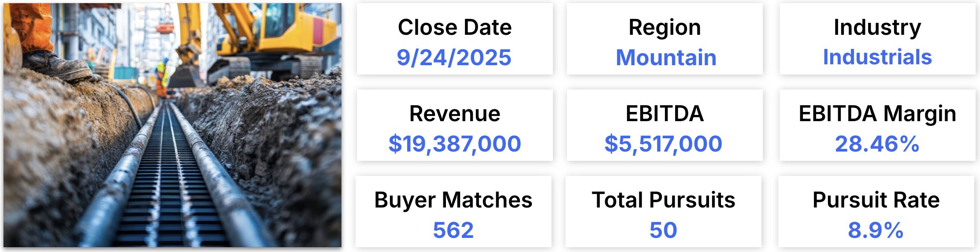This screenshot has height=252, width=980.
Task: Click the Total Pursuits label
Action: 663,200
